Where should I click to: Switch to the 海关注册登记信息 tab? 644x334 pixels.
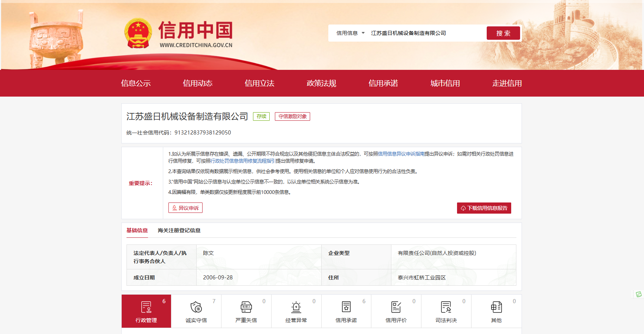pos(179,230)
